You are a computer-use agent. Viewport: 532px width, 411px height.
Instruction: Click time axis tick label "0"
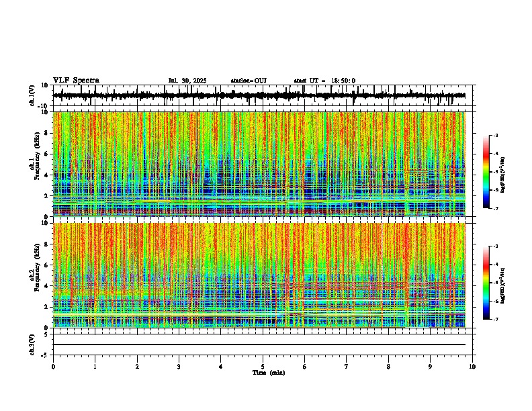pyautogui.click(x=53, y=367)
